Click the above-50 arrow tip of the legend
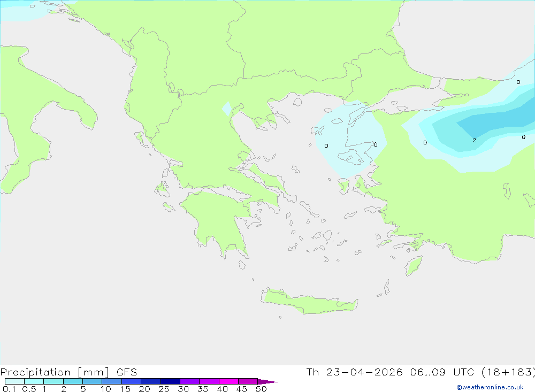This screenshot has height=392, width=535. click(x=267, y=381)
